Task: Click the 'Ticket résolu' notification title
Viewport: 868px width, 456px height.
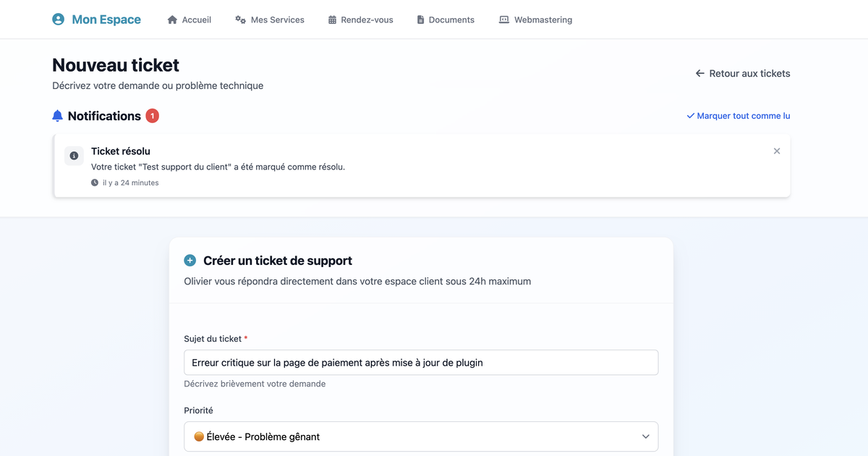Action: point(121,151)
